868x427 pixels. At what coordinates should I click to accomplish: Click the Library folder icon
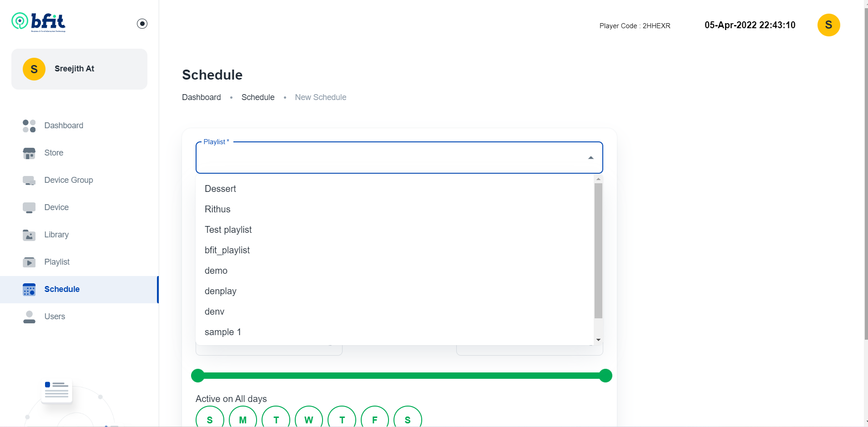(x=29, y=235)
